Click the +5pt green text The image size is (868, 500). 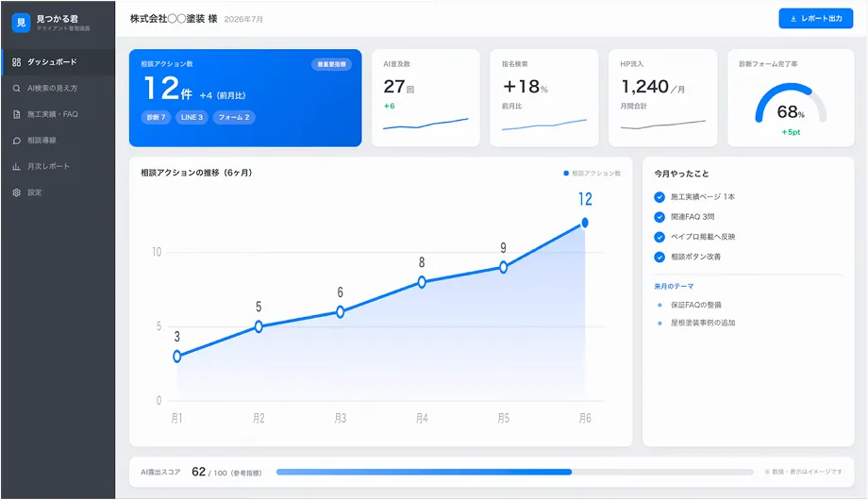pos(791,132)
